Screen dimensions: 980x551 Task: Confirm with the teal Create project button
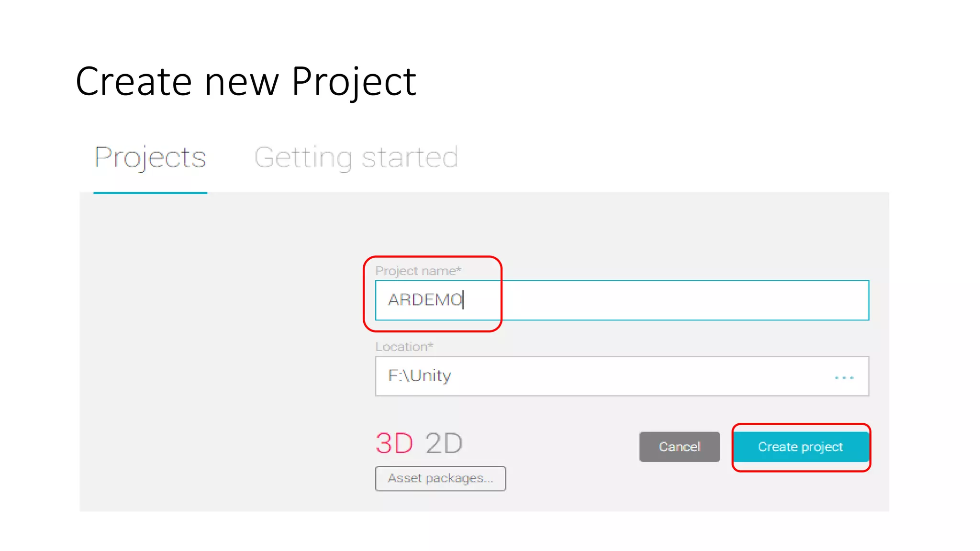point(801,447)
